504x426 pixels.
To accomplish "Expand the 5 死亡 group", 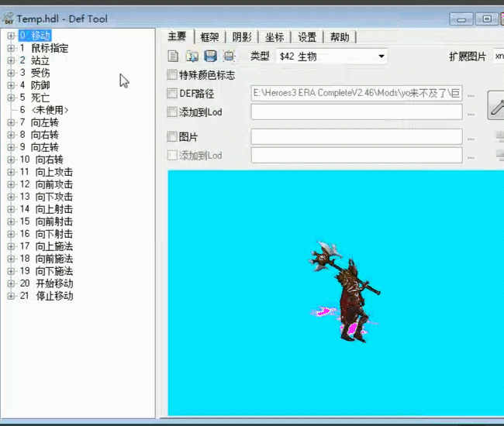I will 11,98.
